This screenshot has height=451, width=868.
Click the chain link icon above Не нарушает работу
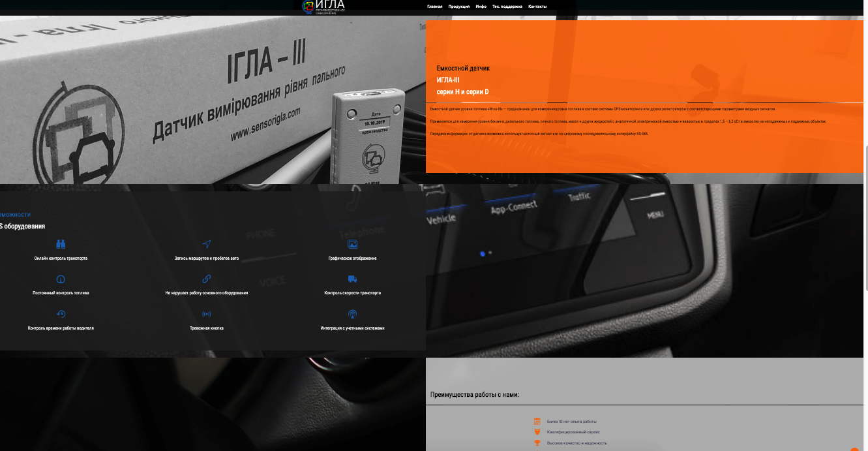click(x=207, y=279)
